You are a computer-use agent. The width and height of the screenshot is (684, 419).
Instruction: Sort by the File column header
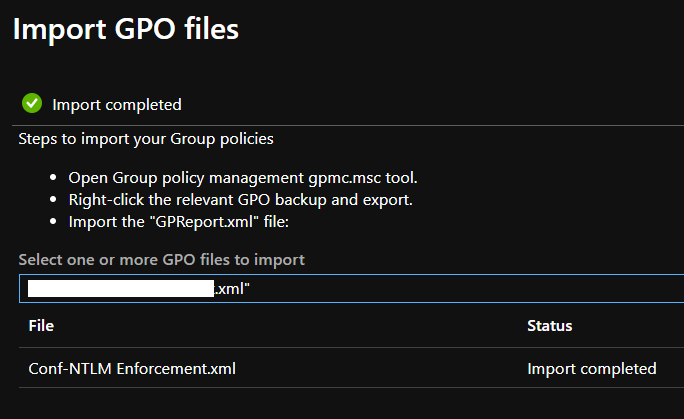point(41,326)
